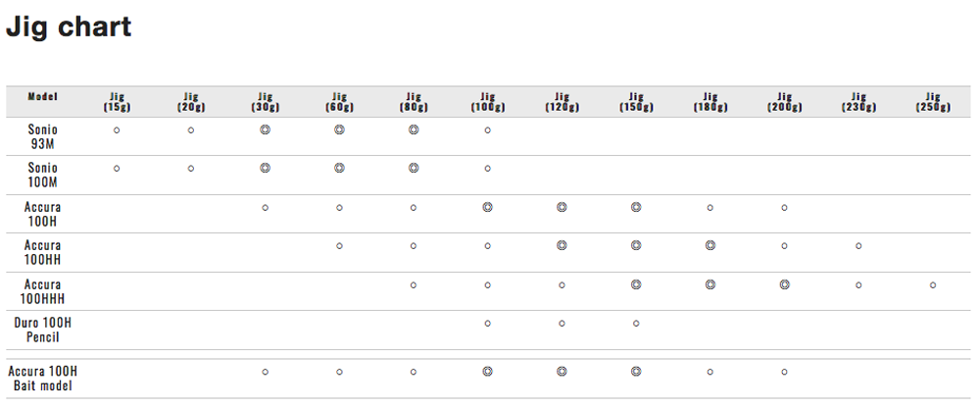Image resolution: width=980 pixels, height=408 pixels.
Task: Select the double-circle for Accura 100H at 100g
Action: pyautogui.click(x=487, y=207)
